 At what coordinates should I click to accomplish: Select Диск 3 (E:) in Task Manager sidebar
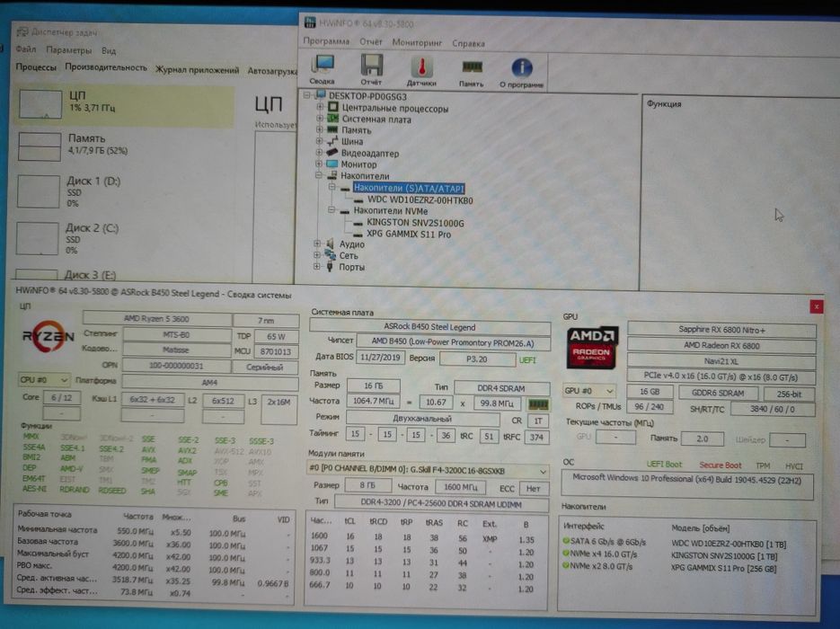coord(124,274)
